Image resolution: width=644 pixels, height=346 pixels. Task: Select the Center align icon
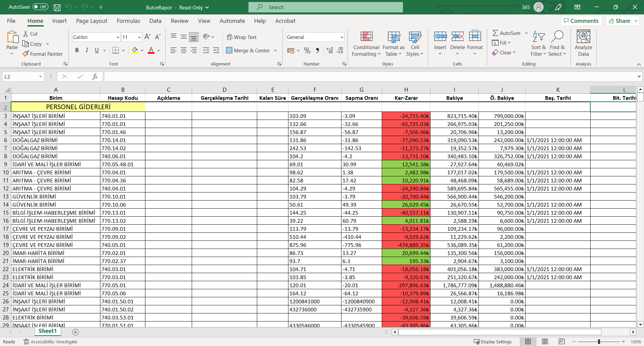tap(184, 50)
